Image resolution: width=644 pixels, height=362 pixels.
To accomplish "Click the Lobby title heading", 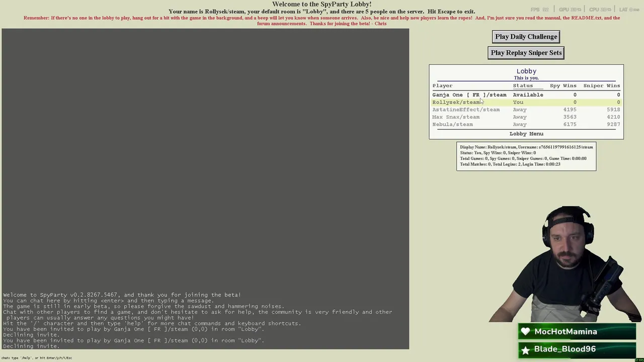I will (x=526, y=71).
